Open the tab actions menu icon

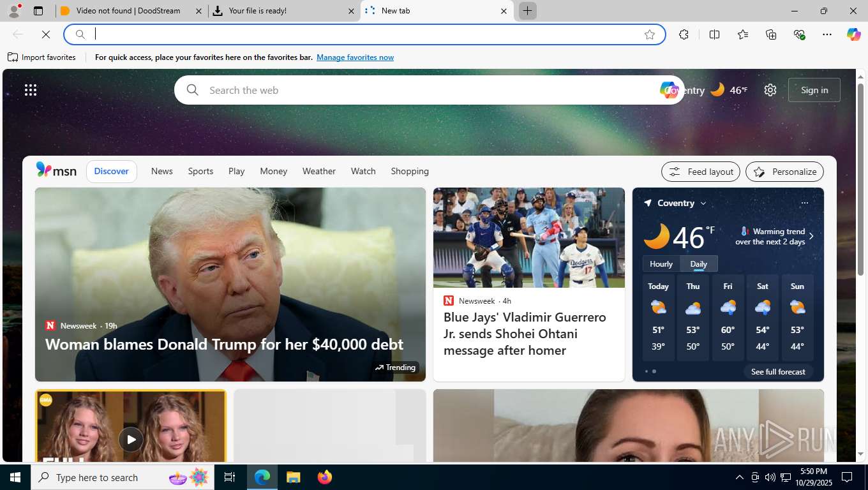[38, 11]
